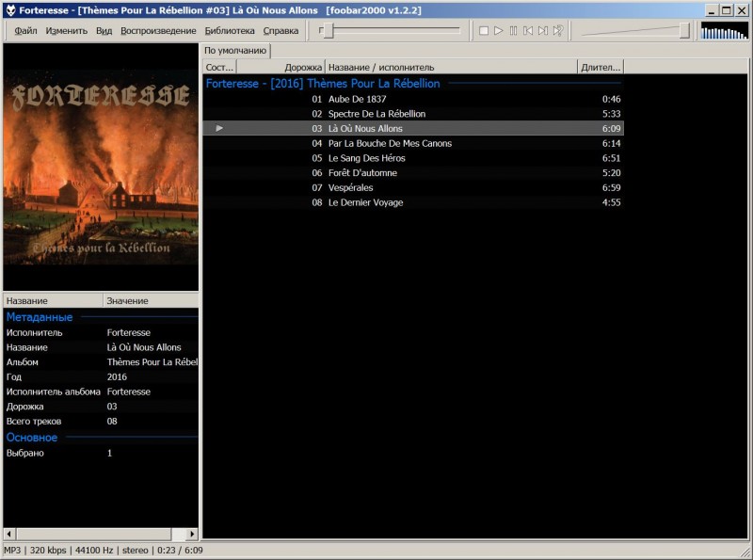Viewport: 753px width, 560px height.
Task: Select the Год metadata row showing 2016
Action: [x=101, y=377]
